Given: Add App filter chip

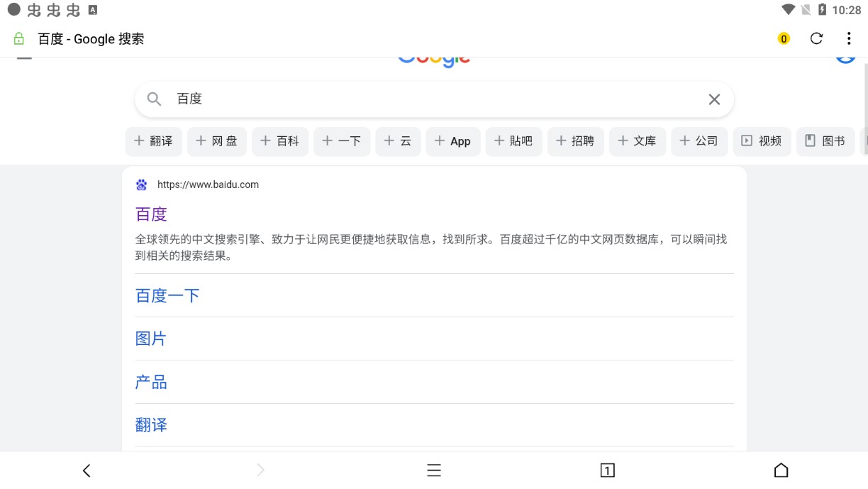Looking at the screenshot, I should [453, 141].
